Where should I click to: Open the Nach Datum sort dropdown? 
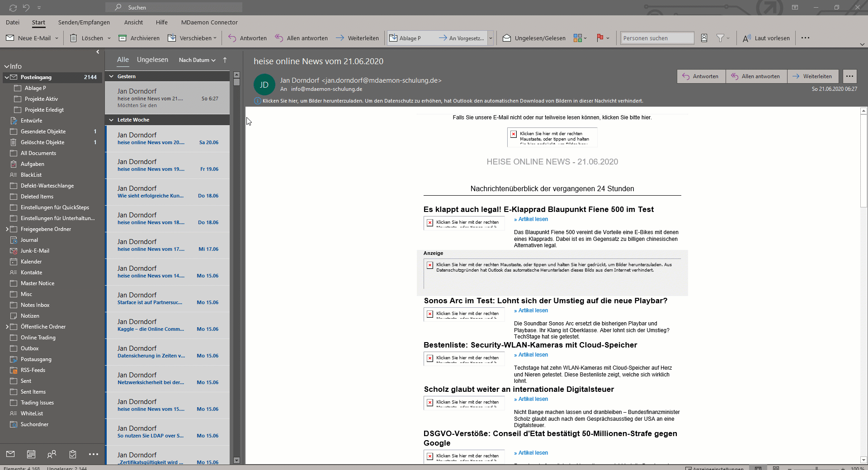pos(197,60)
